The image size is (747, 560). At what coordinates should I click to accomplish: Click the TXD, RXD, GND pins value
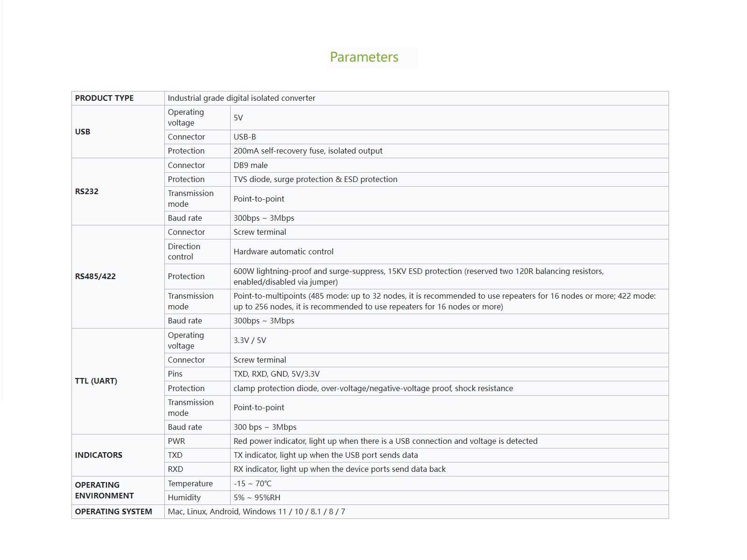click(276, 374)
